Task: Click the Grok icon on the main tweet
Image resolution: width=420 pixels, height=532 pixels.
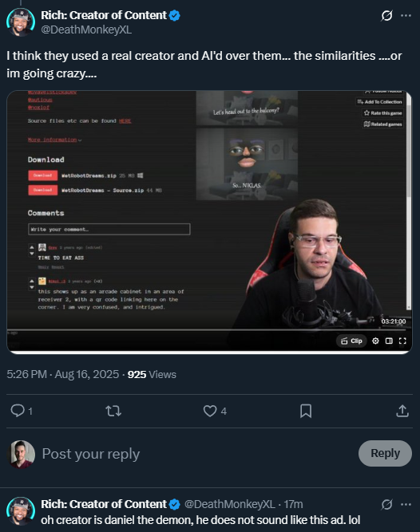Action: point(386,16)
